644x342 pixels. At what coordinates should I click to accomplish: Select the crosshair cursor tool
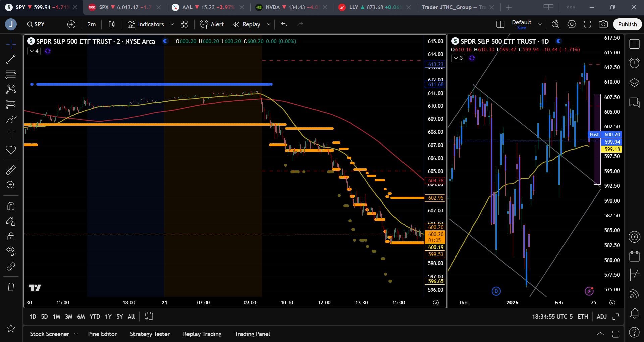coord(11,44)
